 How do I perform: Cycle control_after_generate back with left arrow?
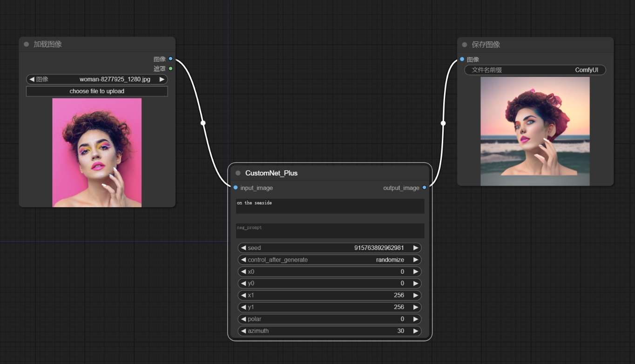coord(243,260)
